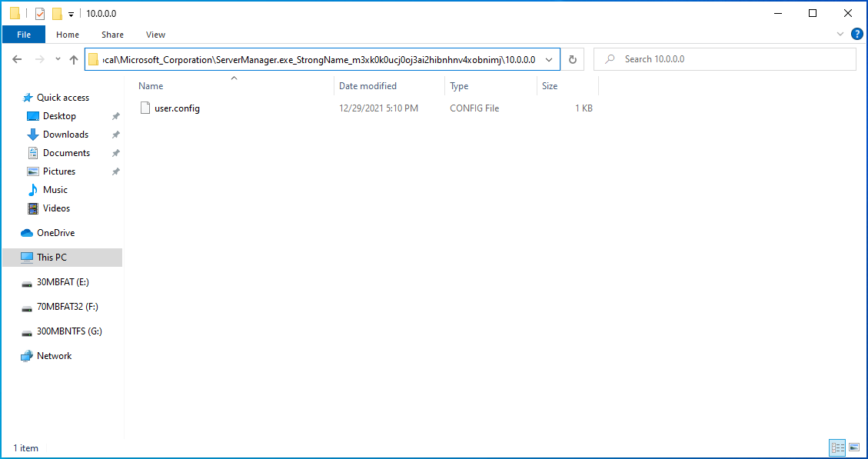The image size is (868, 459).
Task: Click the Quick access star icon
Action: [28, 98]
